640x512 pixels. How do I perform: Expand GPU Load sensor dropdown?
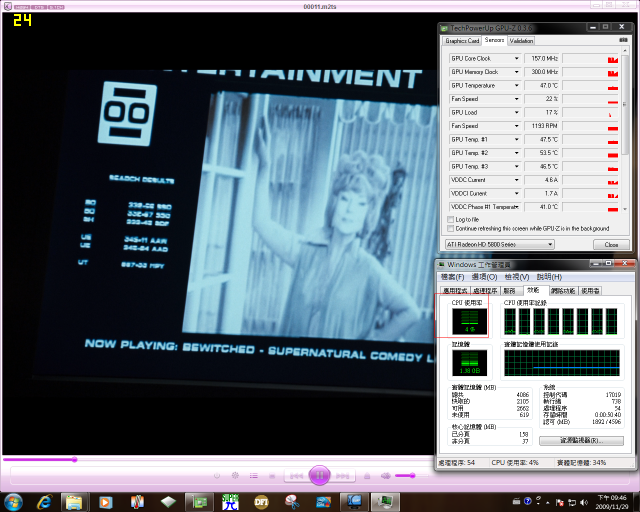coord(517,112)
